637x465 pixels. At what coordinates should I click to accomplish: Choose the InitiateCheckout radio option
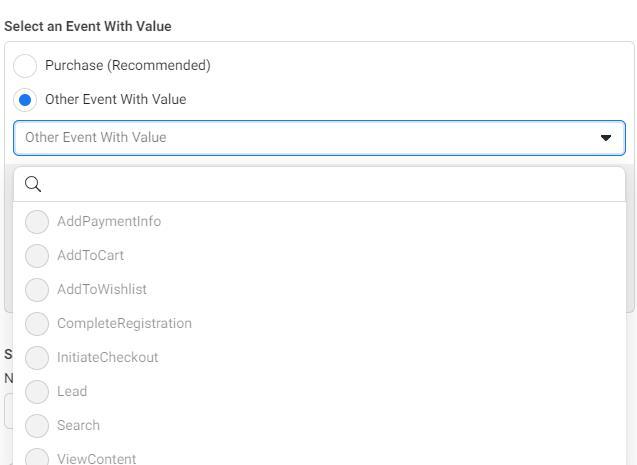37,358
